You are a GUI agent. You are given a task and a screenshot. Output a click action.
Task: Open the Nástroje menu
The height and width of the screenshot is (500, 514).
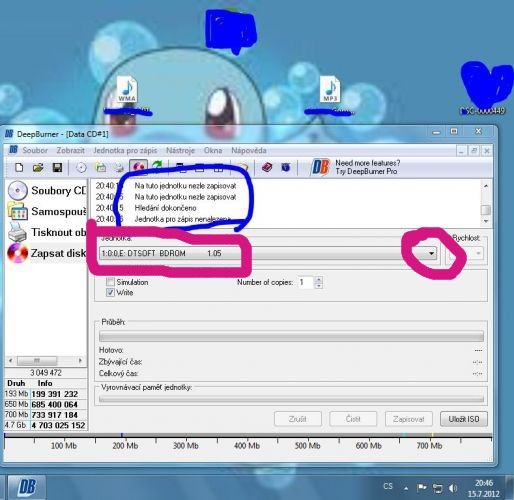coord(180,150)
